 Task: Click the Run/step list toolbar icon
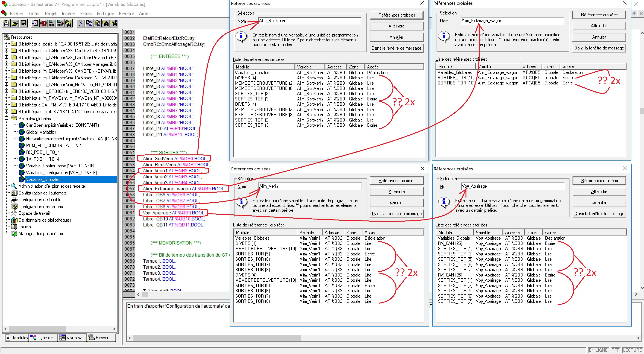(x=35, y=23)
